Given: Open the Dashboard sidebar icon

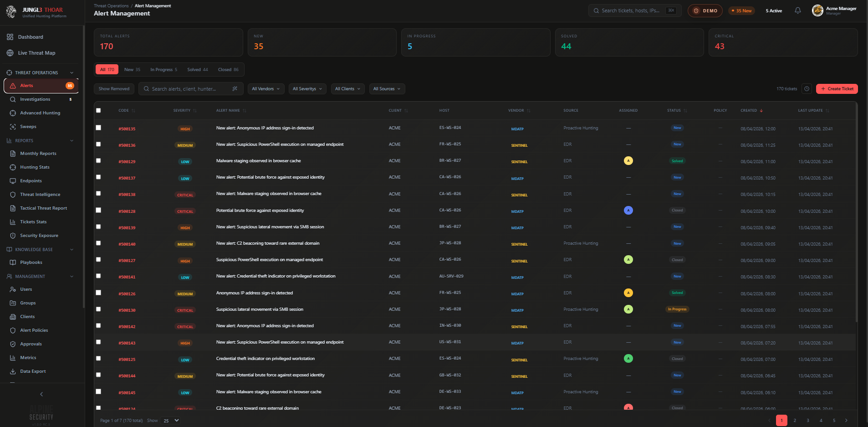Looking at the screenshot, I should [10, 37].
